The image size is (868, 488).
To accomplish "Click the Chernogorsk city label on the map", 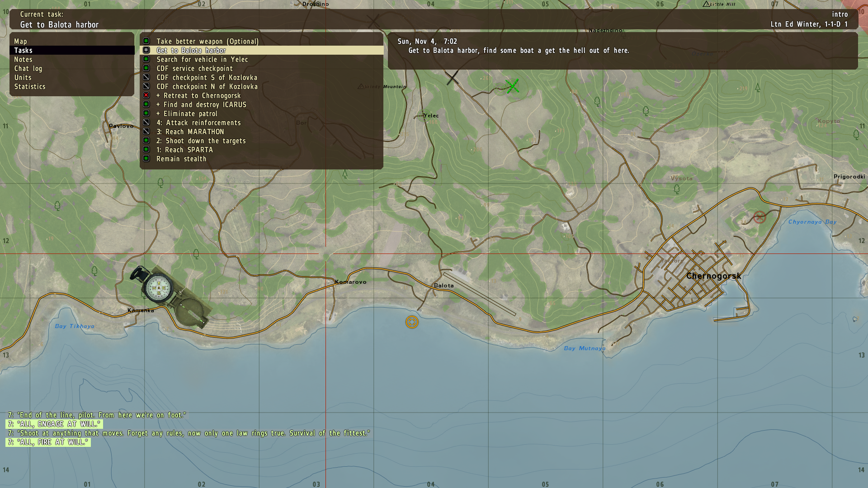I will point(713,276).
